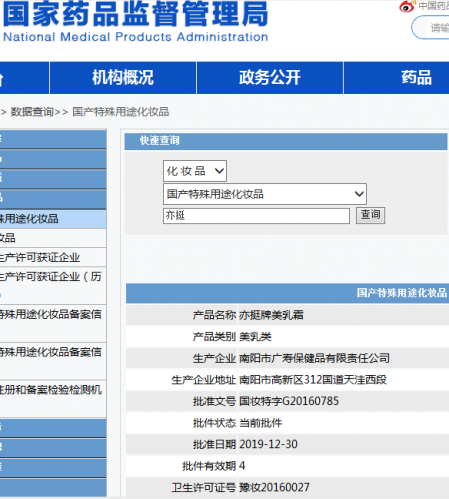Open the 国产特殊用途化妆品 database dropdown
449x499 pixels.
265,194
